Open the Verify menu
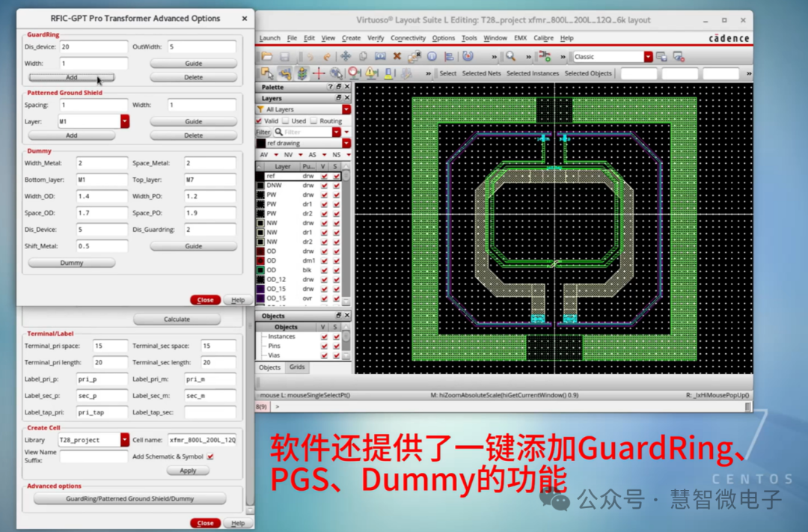 (x=376, y=38)
